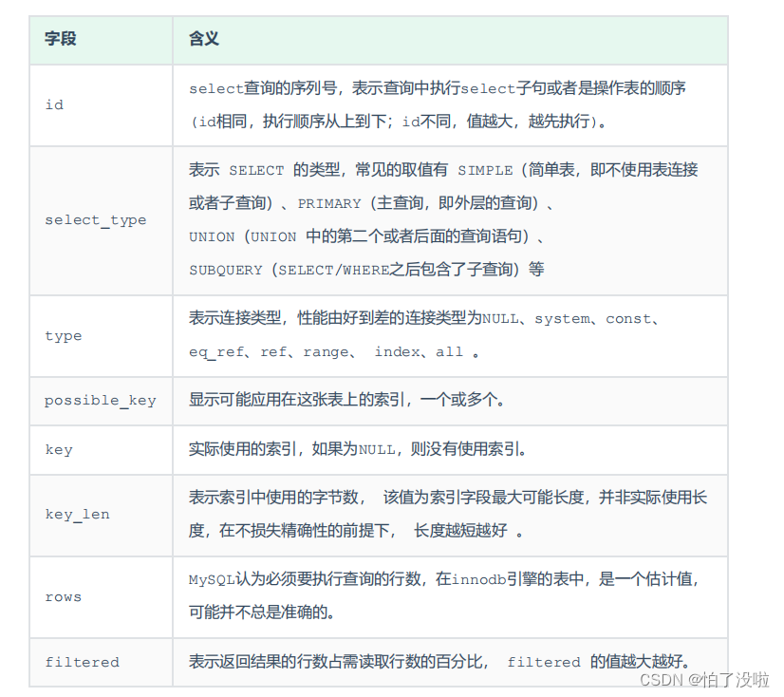Click the line 'eq_ref、ref、range、index、all'
784x697 pixels.
334,352
